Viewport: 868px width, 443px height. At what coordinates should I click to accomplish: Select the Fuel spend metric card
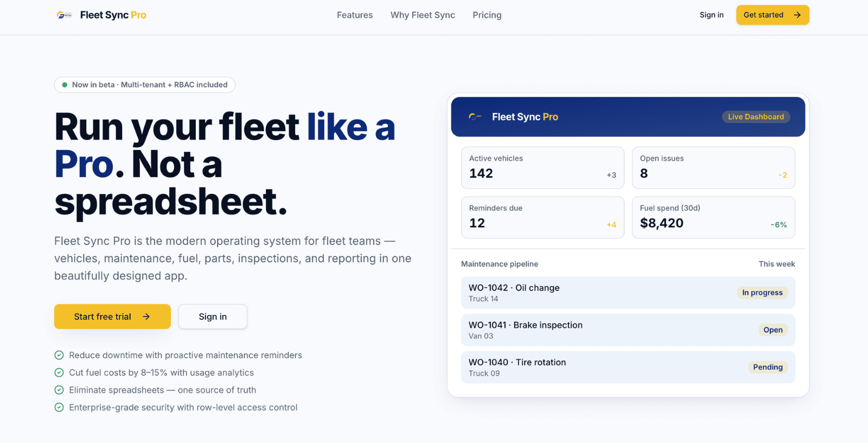coord(713,217)
